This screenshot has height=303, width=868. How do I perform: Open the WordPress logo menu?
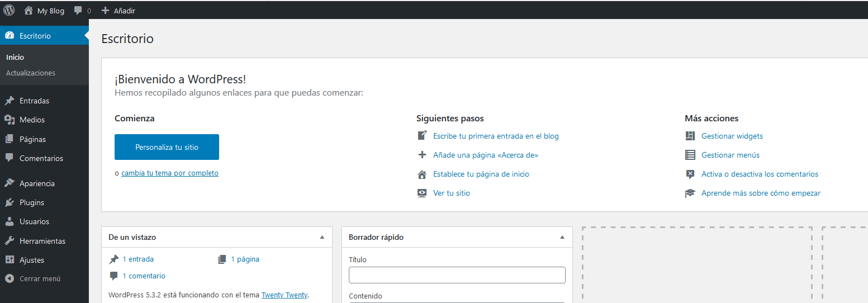[9, 10]
